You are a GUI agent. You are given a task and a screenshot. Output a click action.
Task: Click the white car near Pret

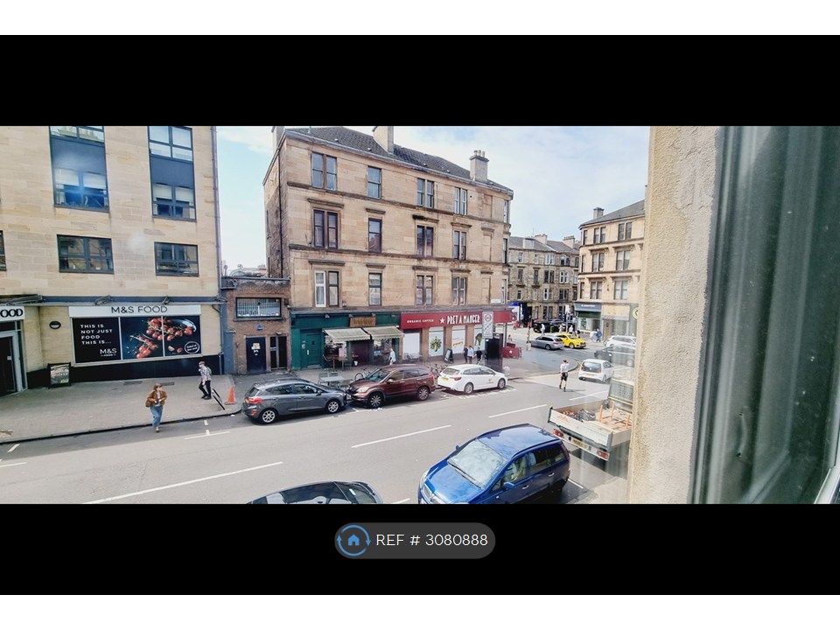[x=472, y=378]
